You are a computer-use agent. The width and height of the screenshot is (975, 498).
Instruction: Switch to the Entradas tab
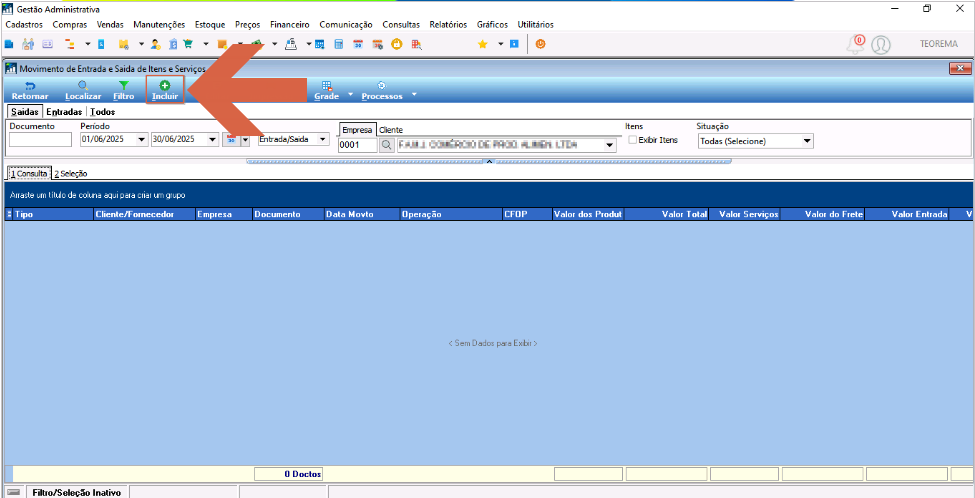(64, 112)
